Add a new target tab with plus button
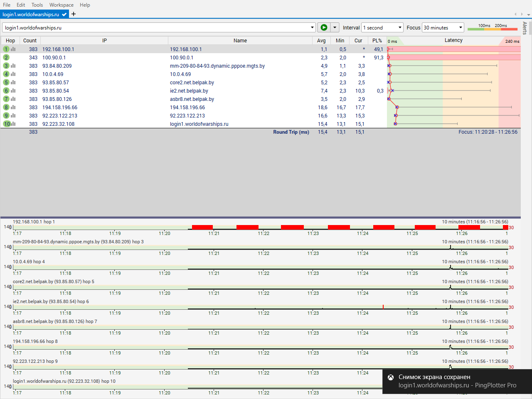The image size is (532, 399). 74,14
